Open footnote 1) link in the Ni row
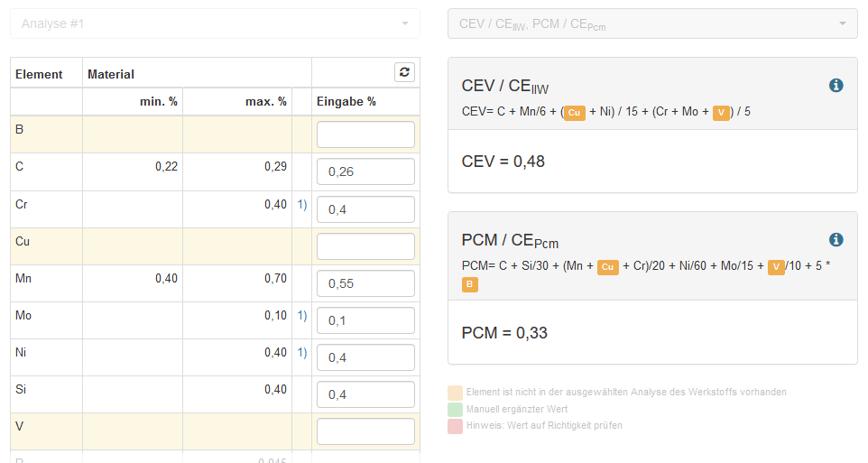The height and width of the screenshot is (463, 868). pos(302,352)
